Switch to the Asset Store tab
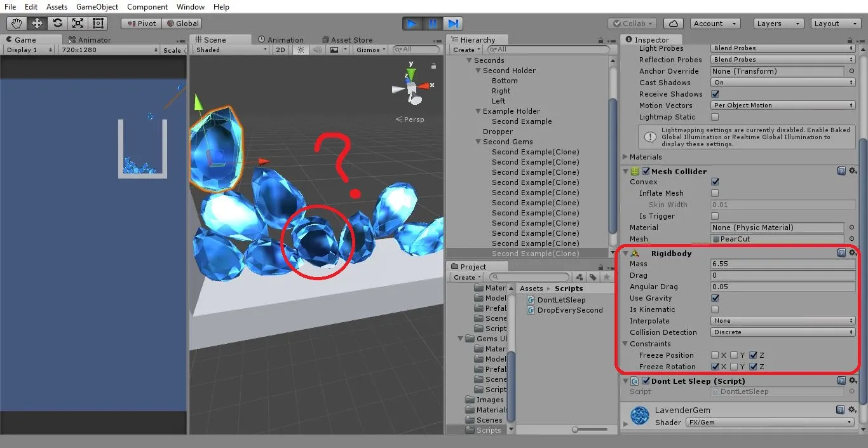The width and height of the screenshot is (868, 448). click(347, 39)
